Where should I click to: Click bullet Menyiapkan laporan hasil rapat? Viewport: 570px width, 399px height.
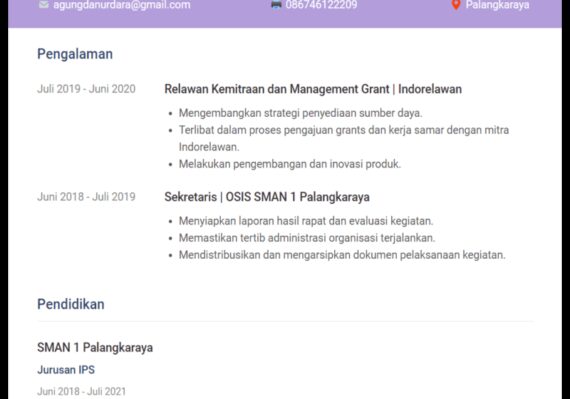pos(306,221)
